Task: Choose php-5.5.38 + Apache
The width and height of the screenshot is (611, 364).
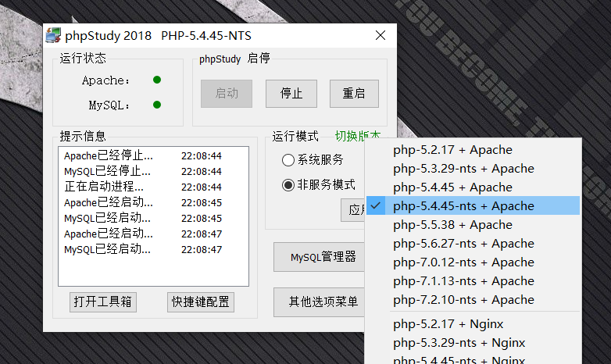Action: (x=473, y=224)
